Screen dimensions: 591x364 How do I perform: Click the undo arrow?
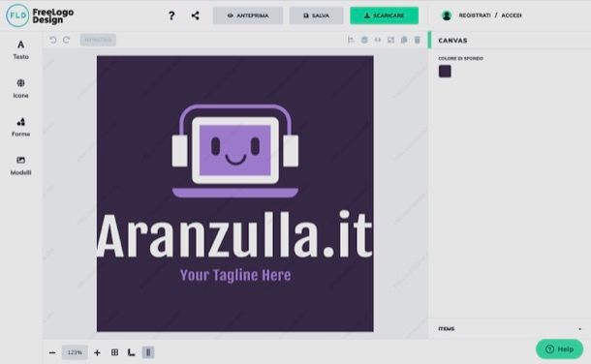click(52, 40)
